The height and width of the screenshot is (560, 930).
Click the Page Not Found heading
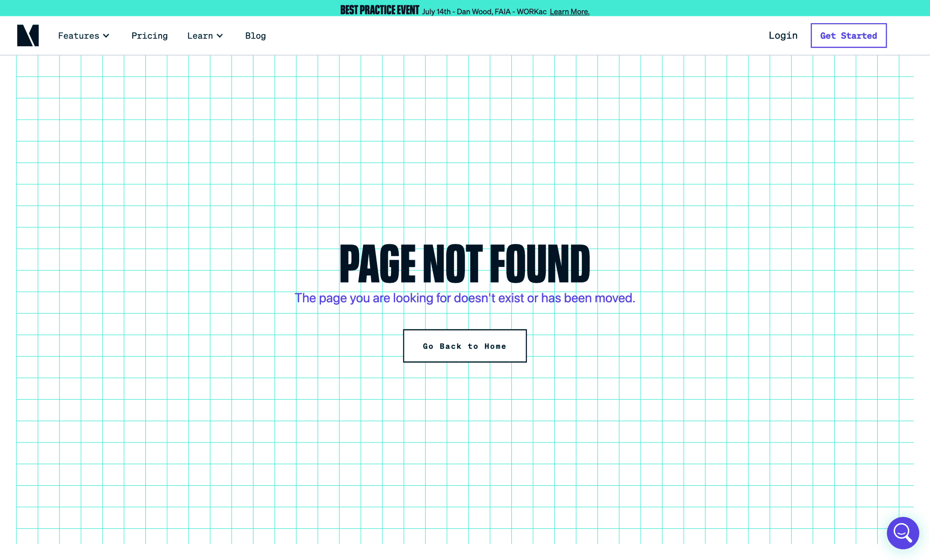(x=465, y=263)
